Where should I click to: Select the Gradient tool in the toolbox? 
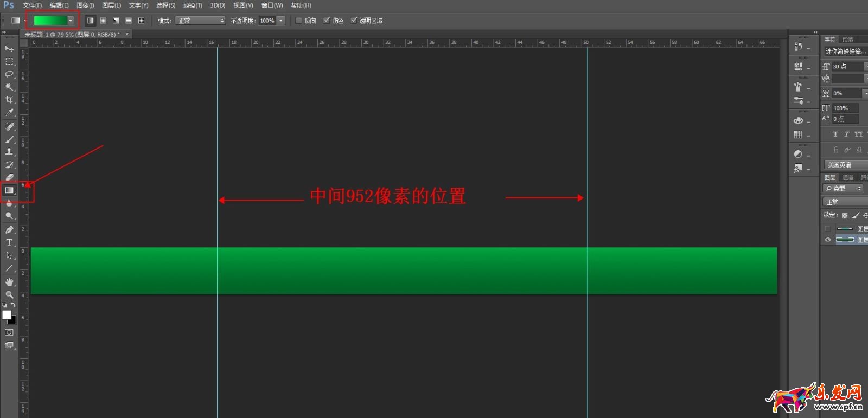(x=9, y=190)
